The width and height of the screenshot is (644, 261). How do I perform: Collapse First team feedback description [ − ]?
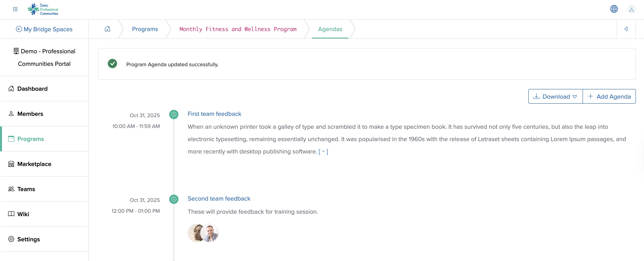(x=323, y=152)
